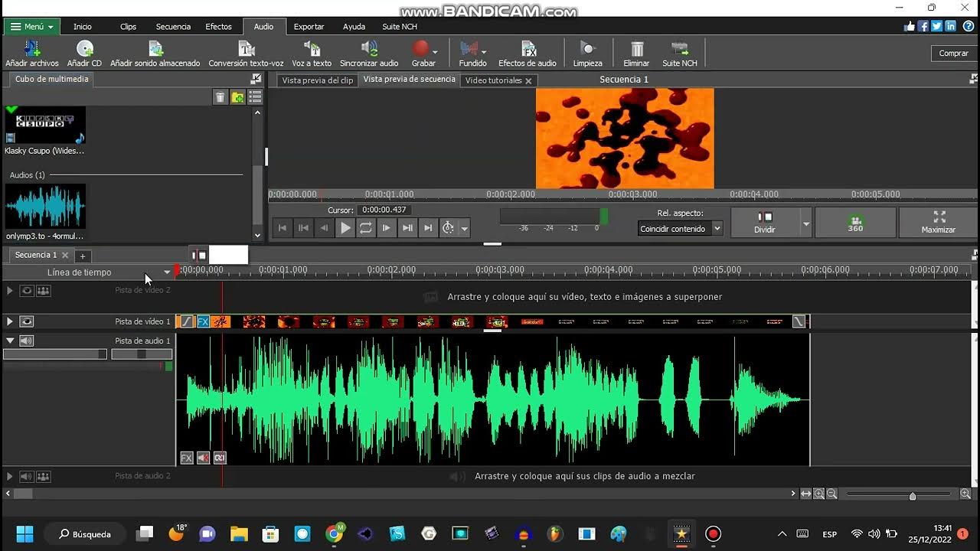The height and width of the screenshot is (551, 980).
Task: Toggle group icon on Pista de audio 2
Action: point(44,477)
